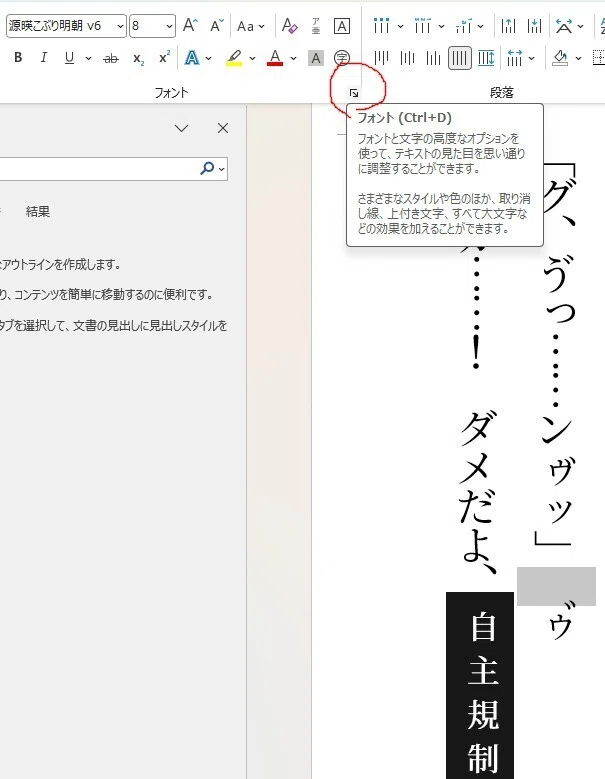Expand line spacing dropdown arrow
The image size is (605, 779).
532,59
